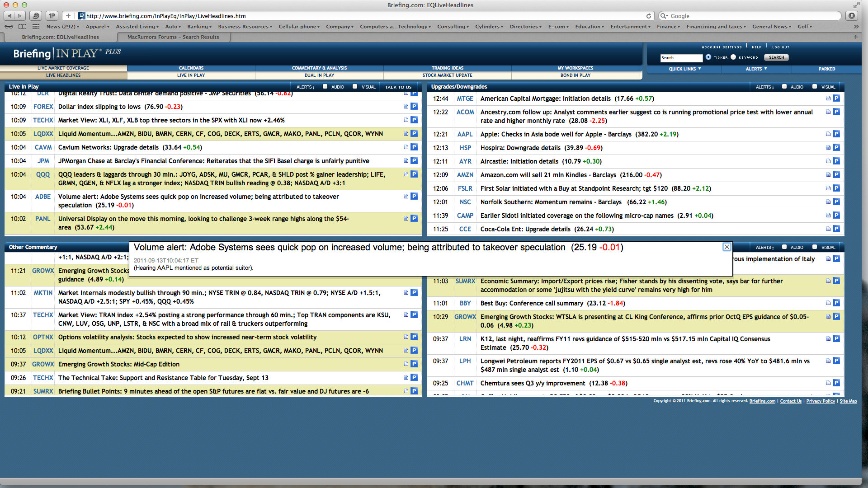The image size is (868, 488).
Task: Click the FSLR ticker symbol link
Action: pos(465,188)
